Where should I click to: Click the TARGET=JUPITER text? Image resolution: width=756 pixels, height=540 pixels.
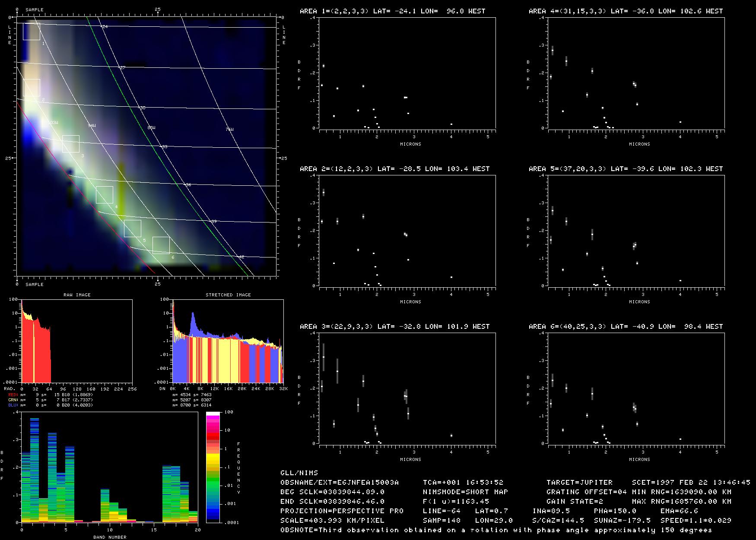click(579, 482)
